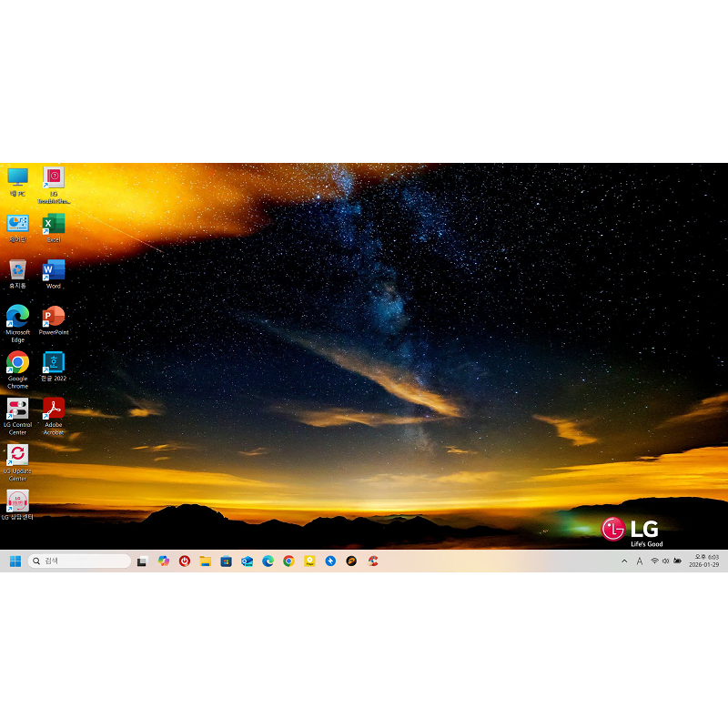
Task: Select the Microsoft Edge desktop shortcut
Action: coord(17,318)
